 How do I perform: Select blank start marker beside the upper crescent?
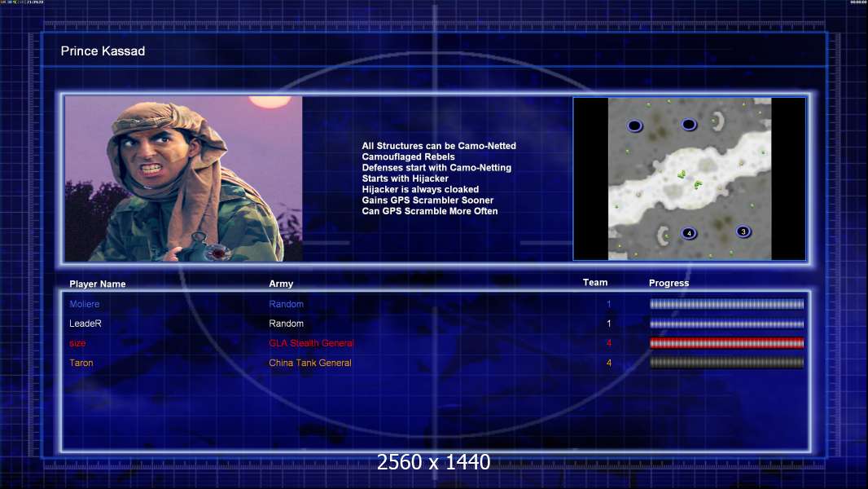click(689, 125)
